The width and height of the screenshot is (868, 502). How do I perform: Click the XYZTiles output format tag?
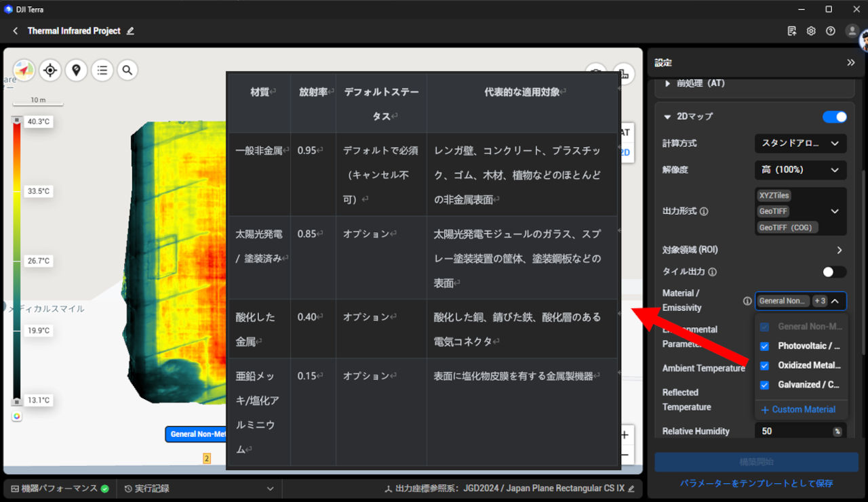774,196
